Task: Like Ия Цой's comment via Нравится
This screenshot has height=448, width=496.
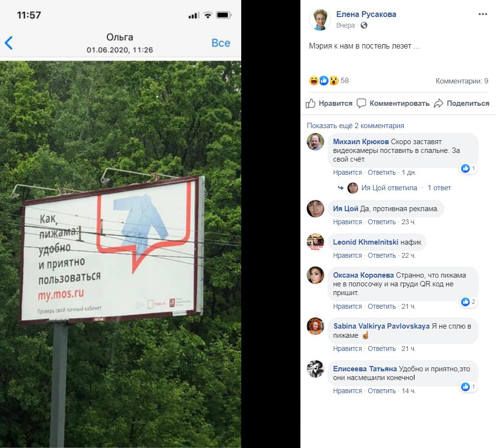Action: tap(347, 222)
